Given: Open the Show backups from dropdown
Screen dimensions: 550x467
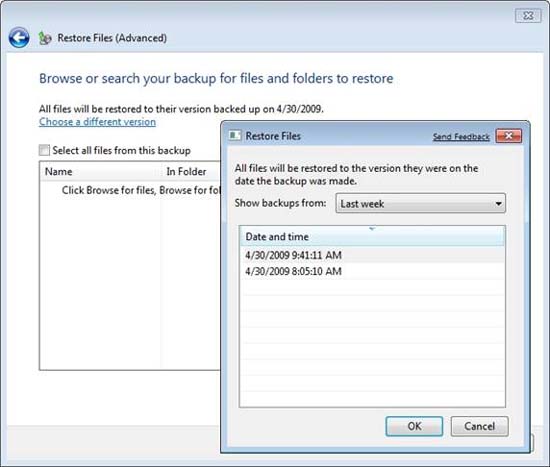Looking at the screenshot, I should [420, 203].
